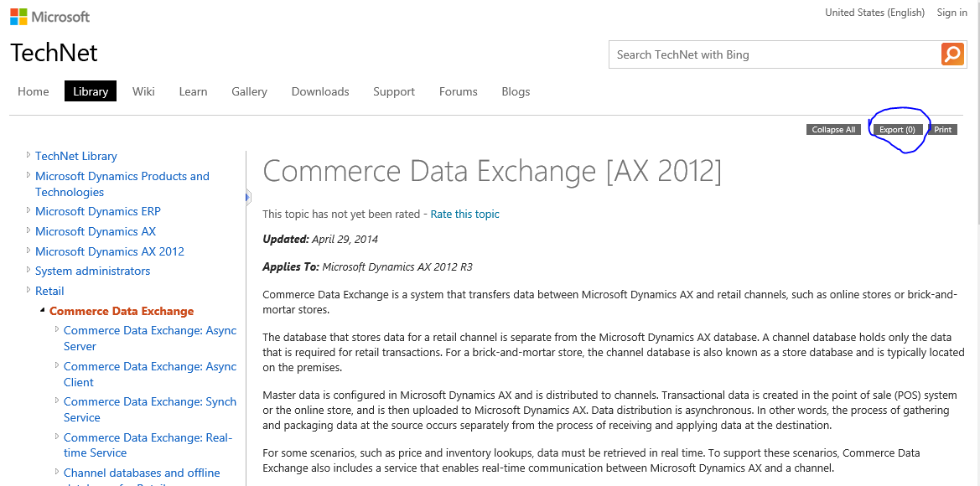
Task: Click the Microsoft logo
Action: point(50,16)
